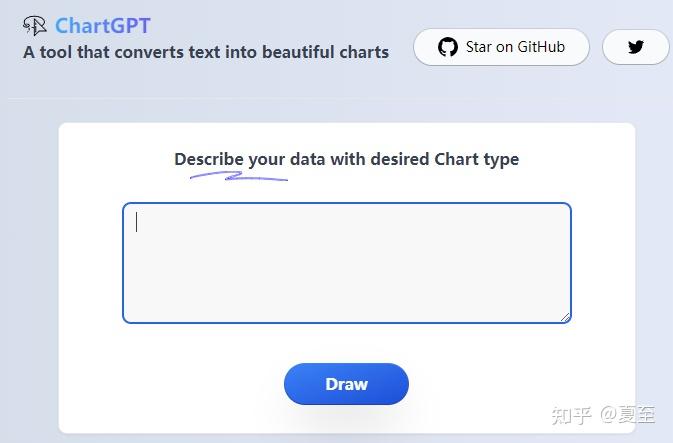
Task: Click the @夏至 username watermark
Action: [628, 414]
